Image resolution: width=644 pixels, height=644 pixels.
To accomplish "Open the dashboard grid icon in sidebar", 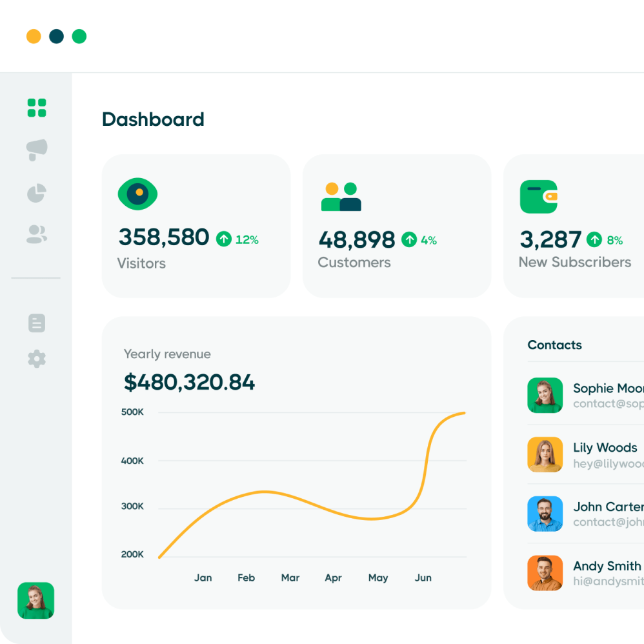I will click(37, 108).
